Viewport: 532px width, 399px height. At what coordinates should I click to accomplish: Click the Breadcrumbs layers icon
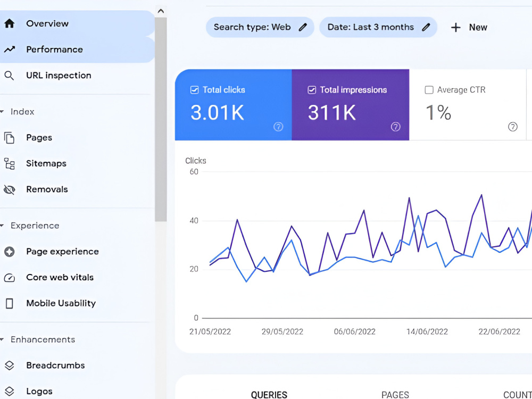coord(9,365)
